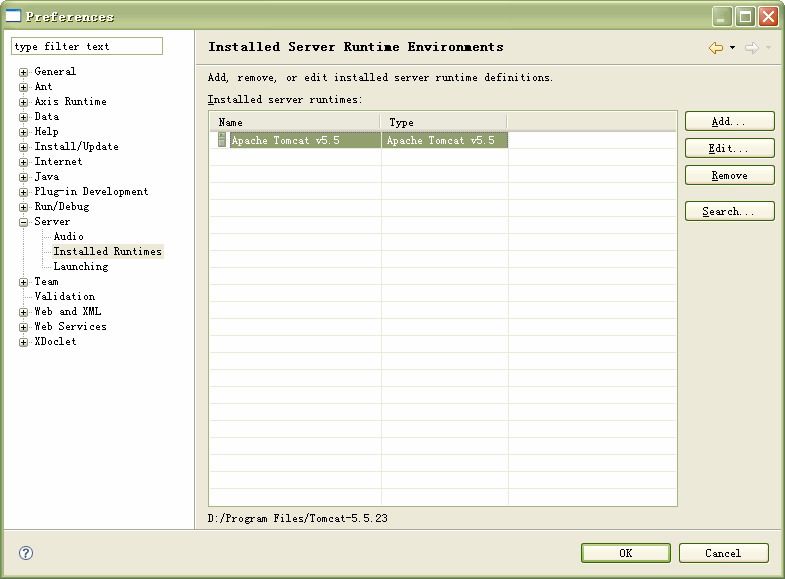Image resolution: width=785 pixels, height=579 pixels.
Task: Select the Team category label
Action: (x=46, y=281)
